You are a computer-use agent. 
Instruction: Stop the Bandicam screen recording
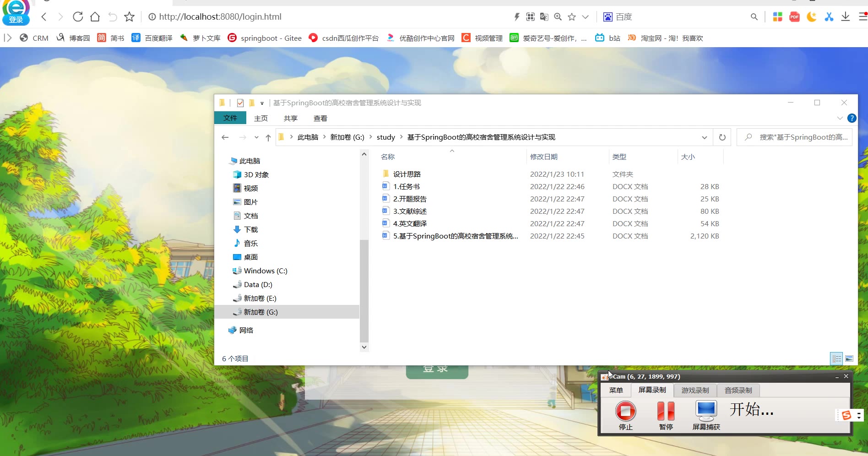pos(625,411)
